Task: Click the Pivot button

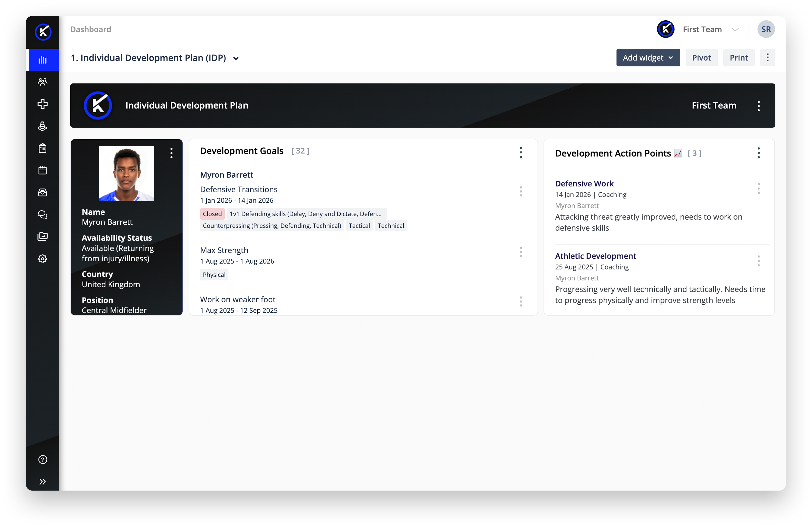Action: (701, 58)
